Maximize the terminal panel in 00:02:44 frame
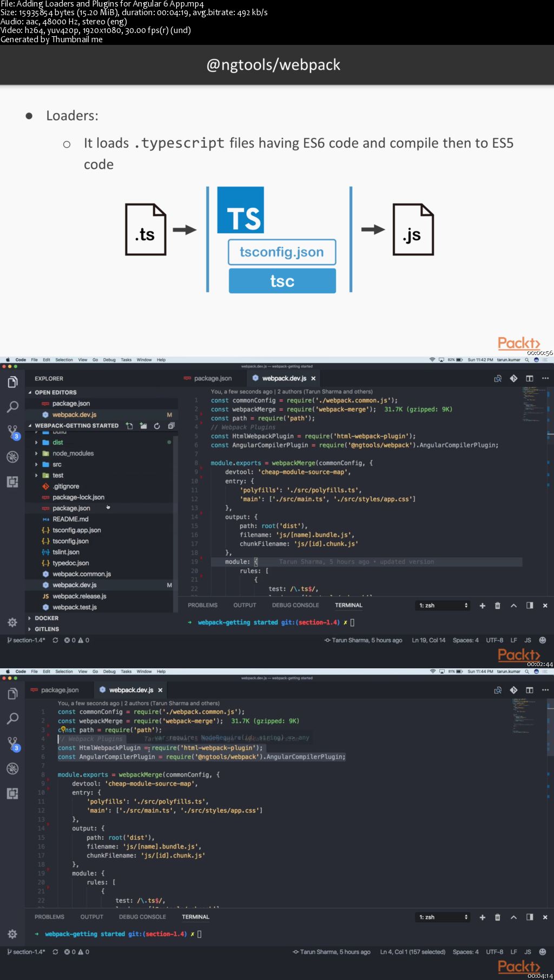The image size is (554, 980). 513,606
